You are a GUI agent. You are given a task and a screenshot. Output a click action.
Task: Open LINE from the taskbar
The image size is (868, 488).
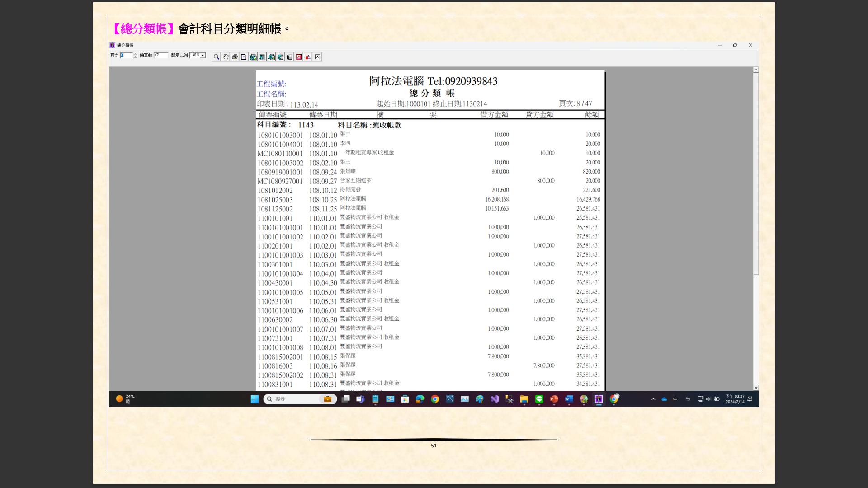point(539,399)
